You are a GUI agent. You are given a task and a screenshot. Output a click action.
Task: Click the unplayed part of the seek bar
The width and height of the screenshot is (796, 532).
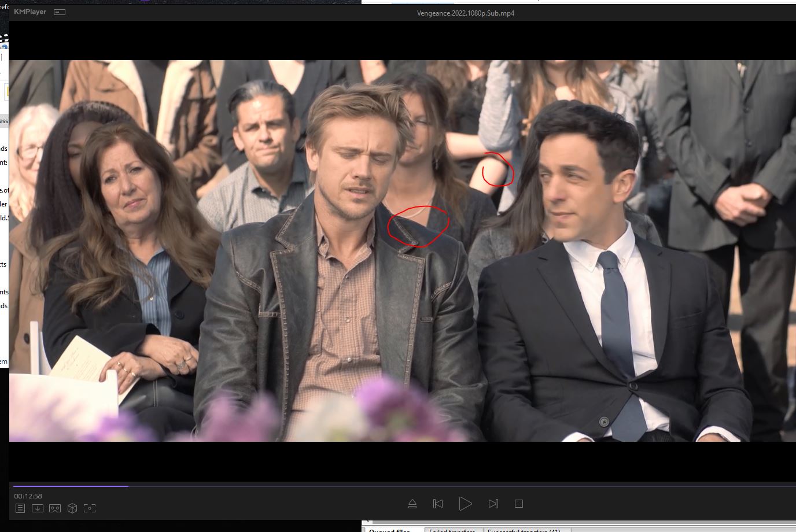point(463,486)
